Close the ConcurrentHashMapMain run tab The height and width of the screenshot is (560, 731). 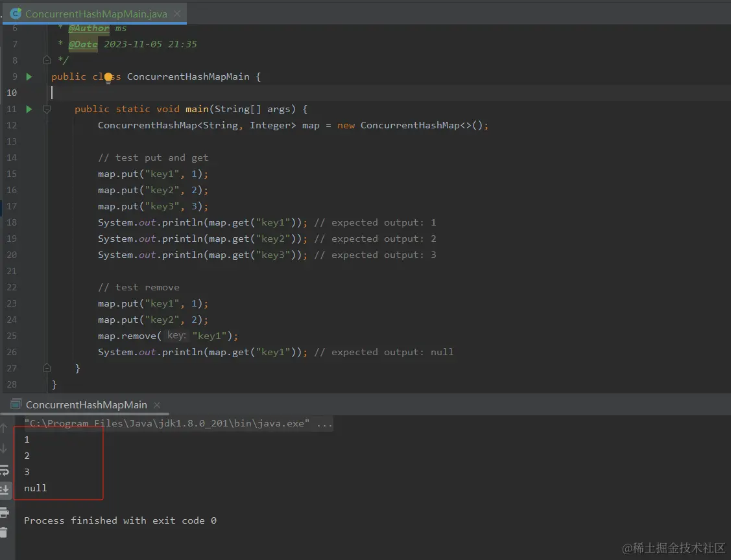(157, 405)
